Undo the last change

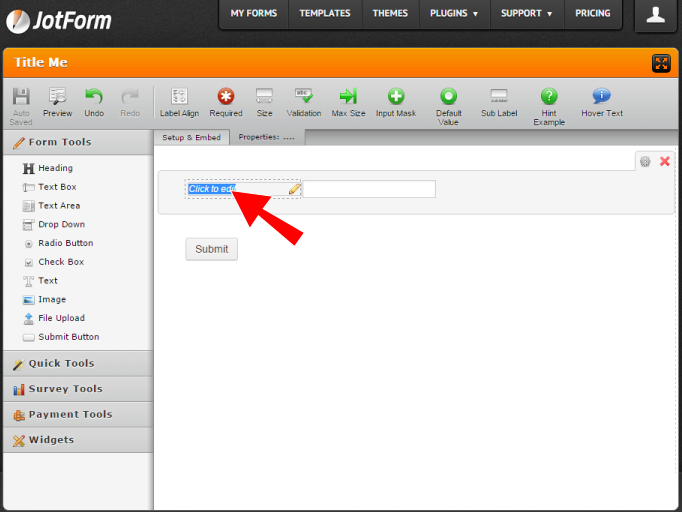(94, 103)
